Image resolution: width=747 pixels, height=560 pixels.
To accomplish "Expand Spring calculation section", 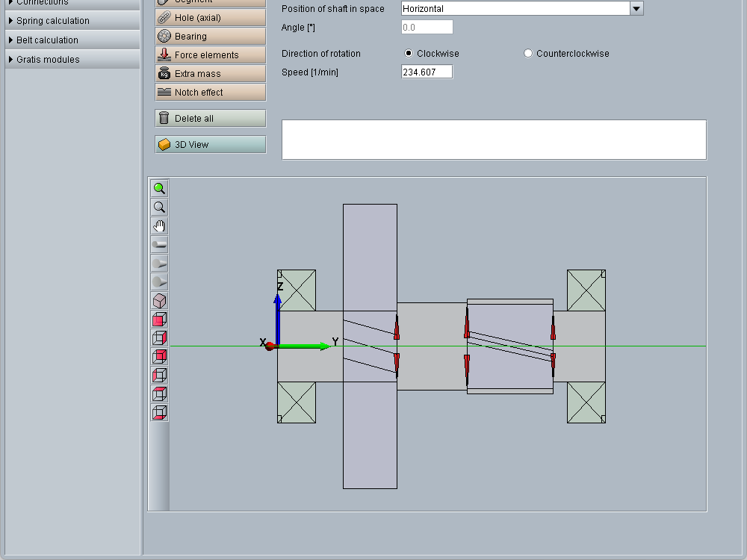I will (x=52, y=21).
